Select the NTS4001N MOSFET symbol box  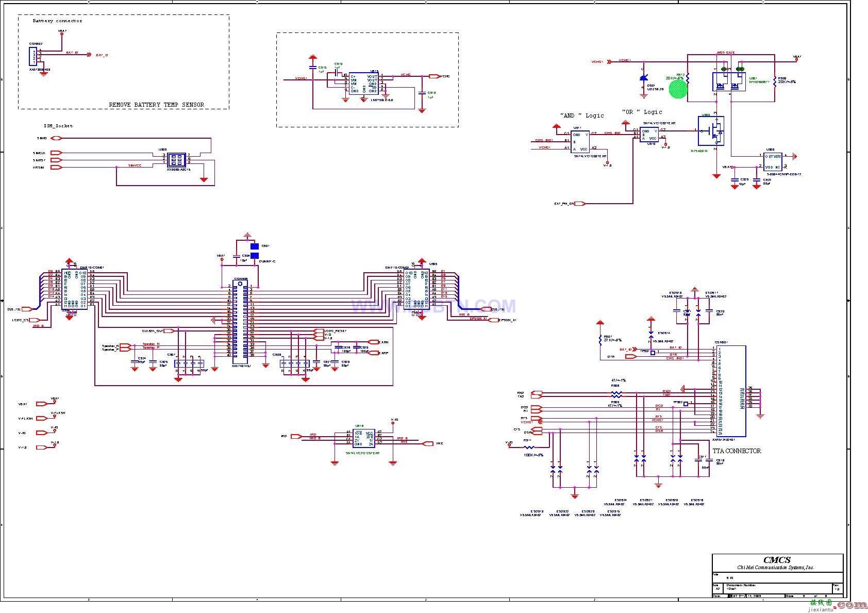tap(711, 131)
